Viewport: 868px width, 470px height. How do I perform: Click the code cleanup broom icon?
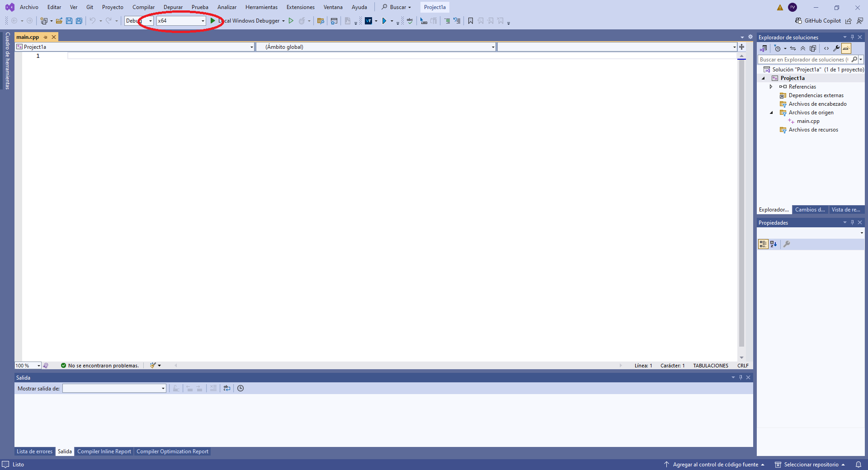(153, 365)
